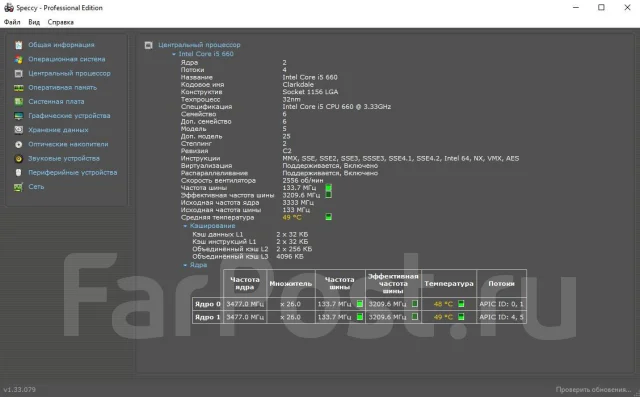Click Проверить обновления link

[x=593, y=390]
